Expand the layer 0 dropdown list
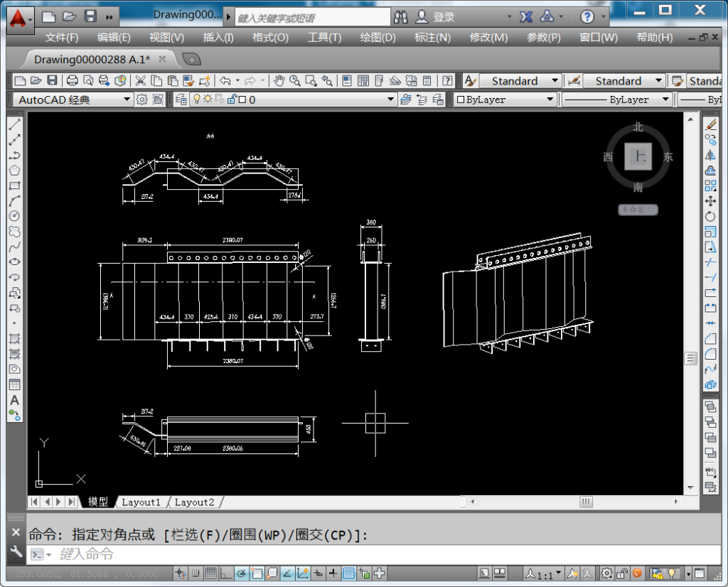This screenshot has height=587, width=728. pyautogui.click(x=391, y=99)
